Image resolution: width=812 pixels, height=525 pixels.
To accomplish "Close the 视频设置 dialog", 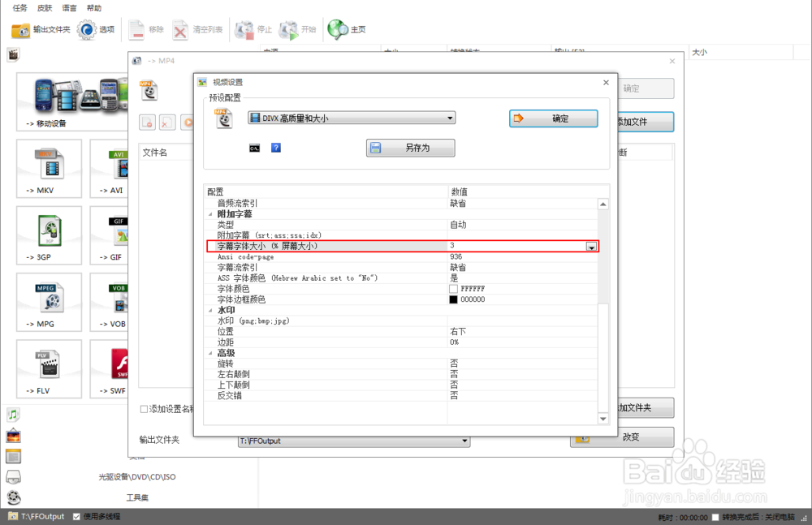I will [606, 82].
